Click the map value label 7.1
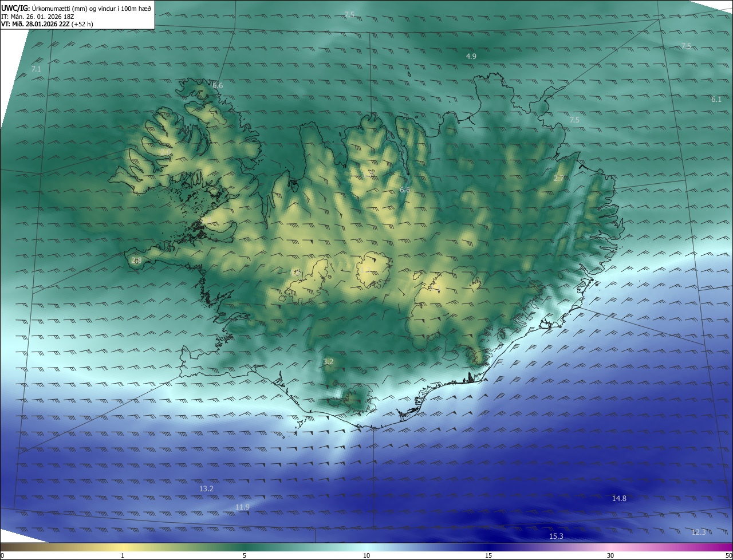The image size is (733, 560). 36,69
